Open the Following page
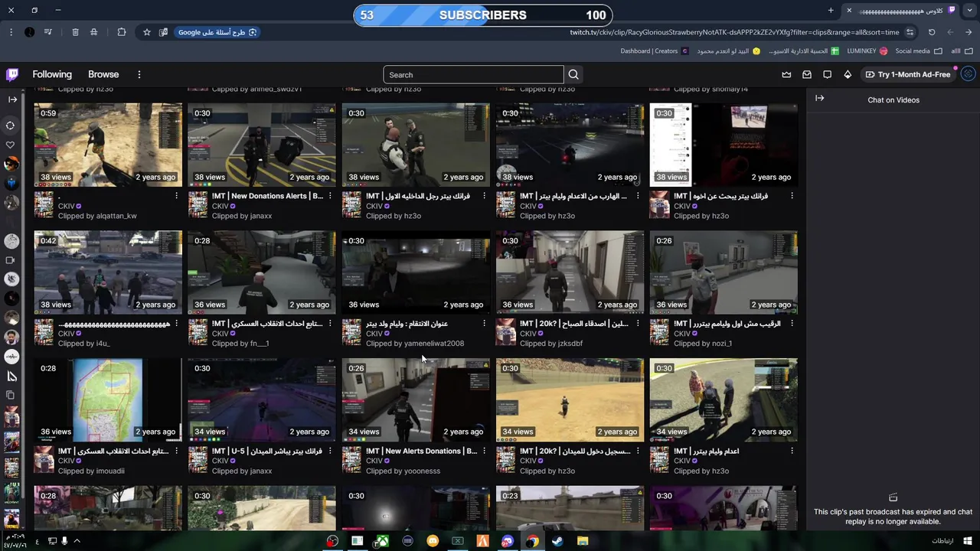The width and height of the screenshot is (980, 551). [52, 74]
